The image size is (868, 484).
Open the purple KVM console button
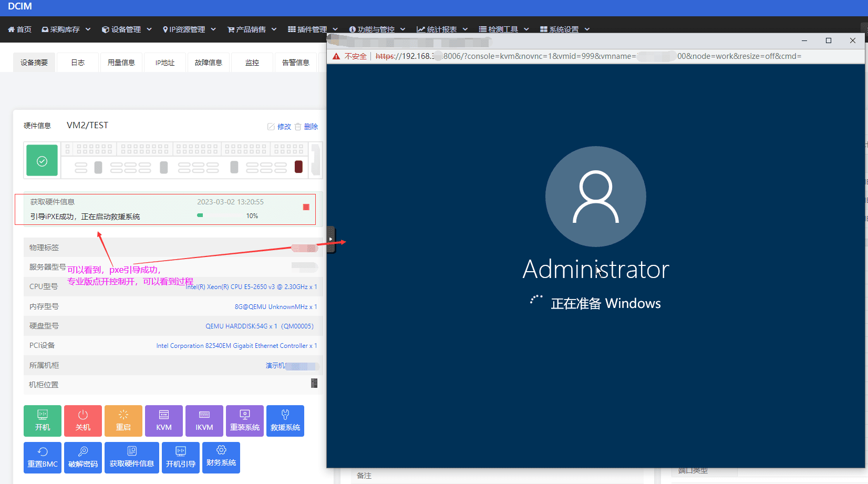164,421
